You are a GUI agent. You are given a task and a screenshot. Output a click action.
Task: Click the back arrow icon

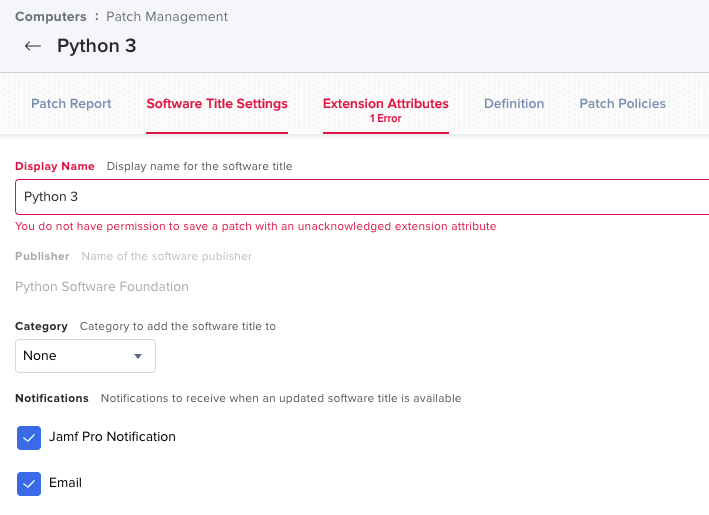(33, 46)
